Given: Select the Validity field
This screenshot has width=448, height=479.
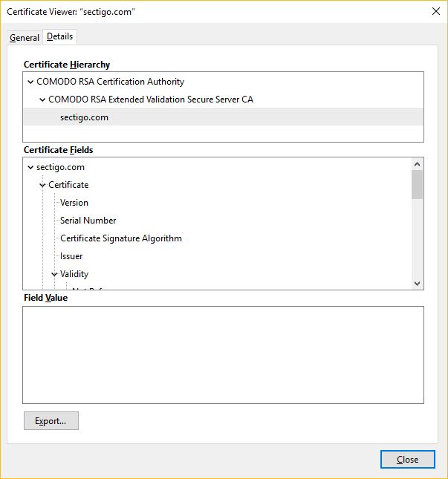Looking at the screenshot, I should point(74,274).
